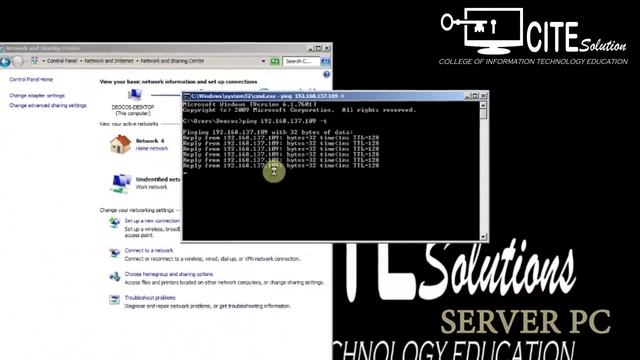Click the Control Panel breadcrumb item
Screen dimensions: 640x360
pos(62,61)
